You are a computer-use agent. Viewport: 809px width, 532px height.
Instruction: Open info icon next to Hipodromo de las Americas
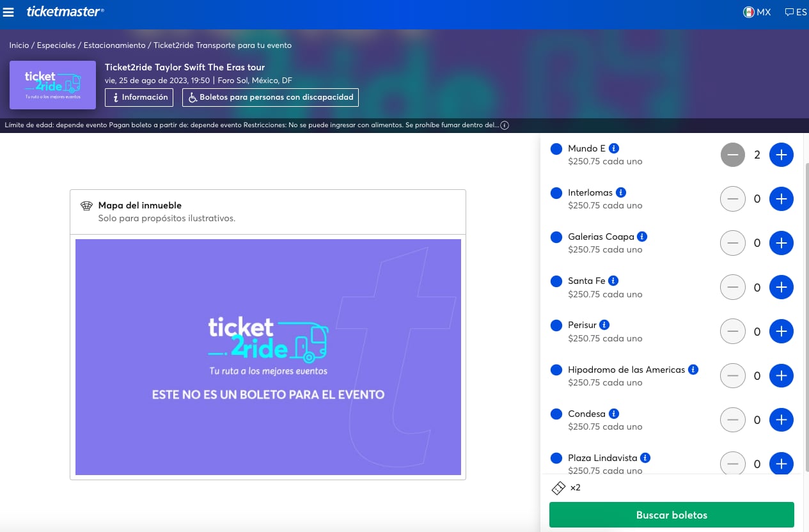(693, 370)
